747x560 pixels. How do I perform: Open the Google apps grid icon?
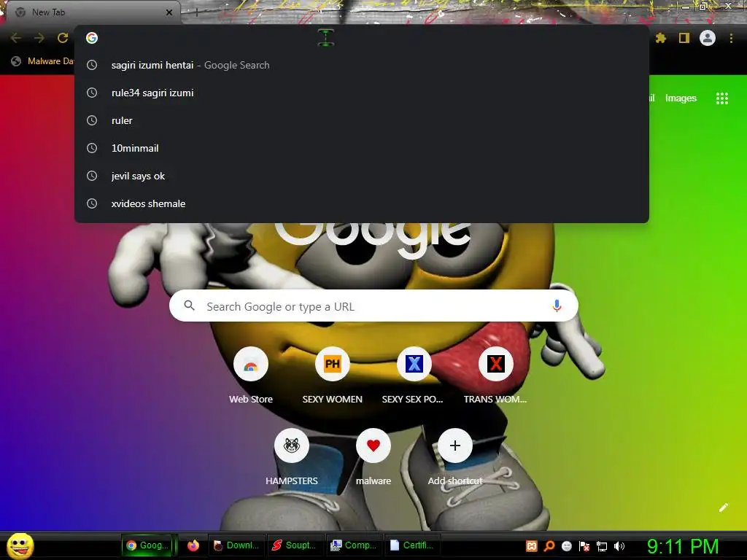click(722, 98)
